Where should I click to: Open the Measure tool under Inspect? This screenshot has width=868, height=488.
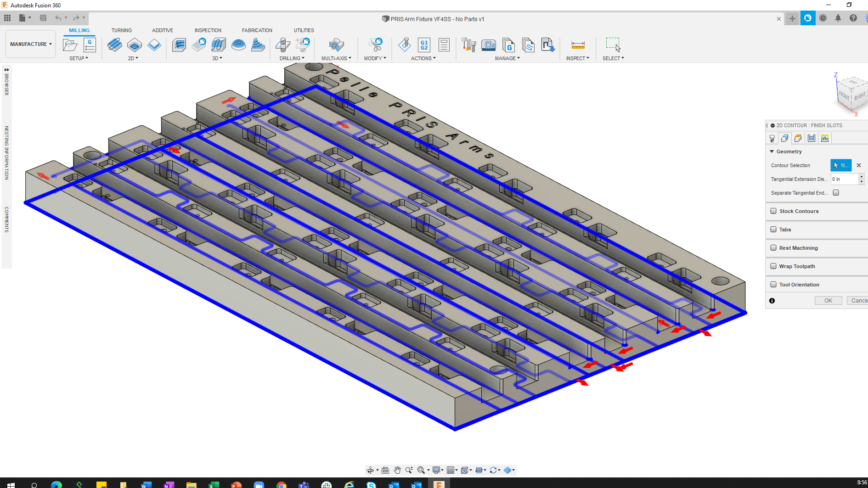[x=577, y=45]
